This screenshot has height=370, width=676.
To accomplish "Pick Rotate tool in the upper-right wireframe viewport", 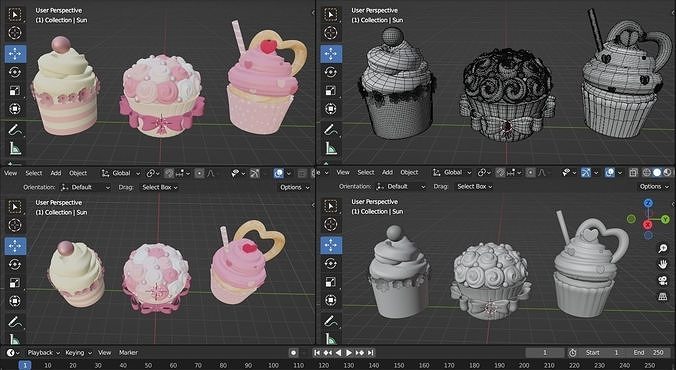I will pos(331,72).
